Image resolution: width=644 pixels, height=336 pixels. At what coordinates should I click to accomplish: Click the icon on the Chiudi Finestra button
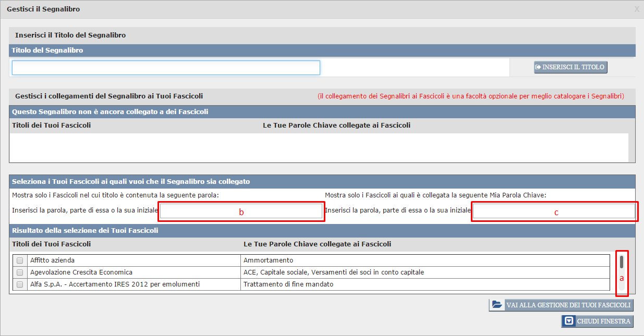click(x=569, y=321)
